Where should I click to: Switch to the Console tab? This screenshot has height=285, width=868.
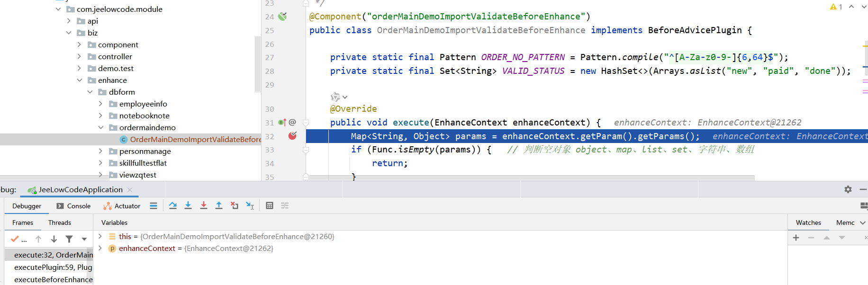coord(74,206)
